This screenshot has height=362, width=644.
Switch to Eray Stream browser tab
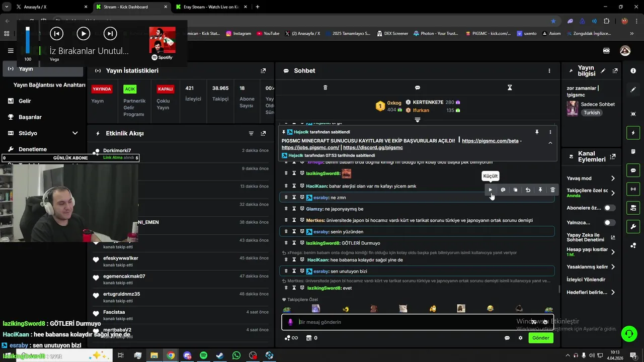point(211,7)
